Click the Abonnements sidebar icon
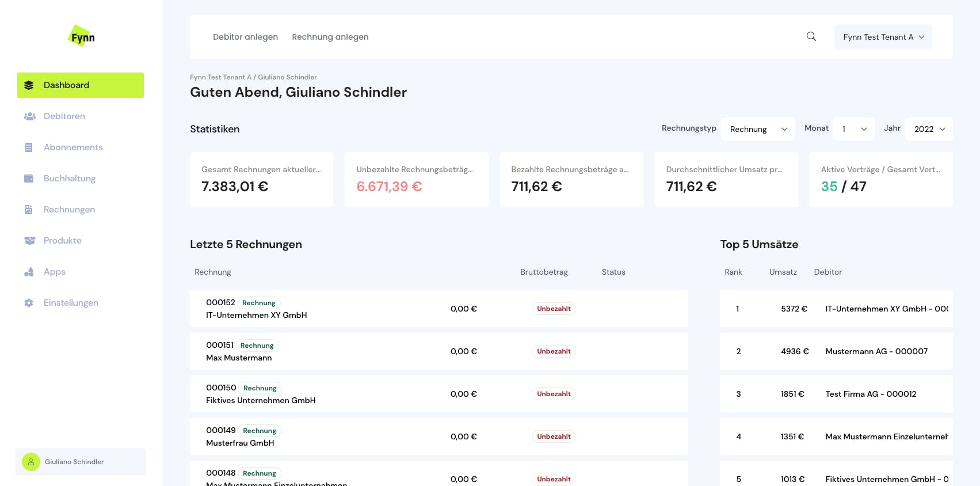The image size is (980, 486). coord(29,147)
